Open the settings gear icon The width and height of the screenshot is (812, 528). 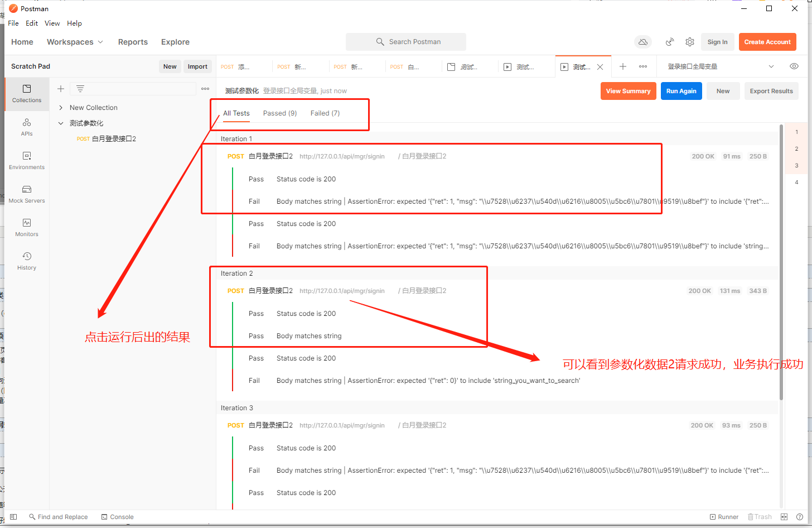click(x=690, y=42)
